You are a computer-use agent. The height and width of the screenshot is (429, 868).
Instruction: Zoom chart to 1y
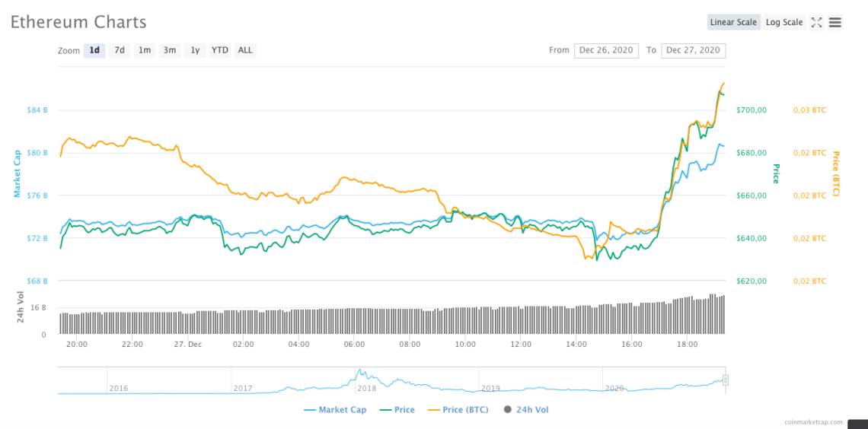195,50
